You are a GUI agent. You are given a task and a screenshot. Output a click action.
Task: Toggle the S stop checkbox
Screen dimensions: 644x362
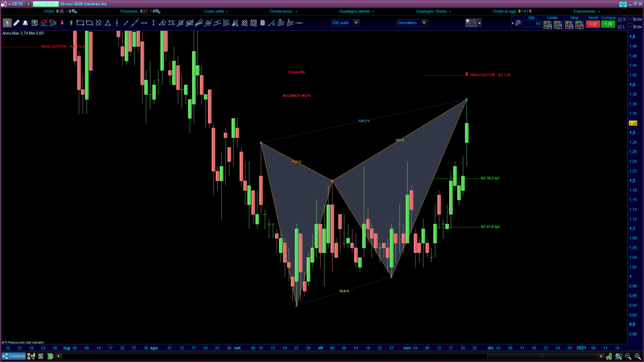point(620,19)
